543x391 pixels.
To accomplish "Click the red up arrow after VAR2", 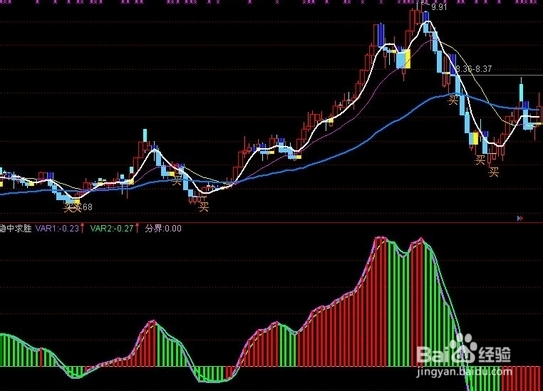I will (x=137, y=228).
